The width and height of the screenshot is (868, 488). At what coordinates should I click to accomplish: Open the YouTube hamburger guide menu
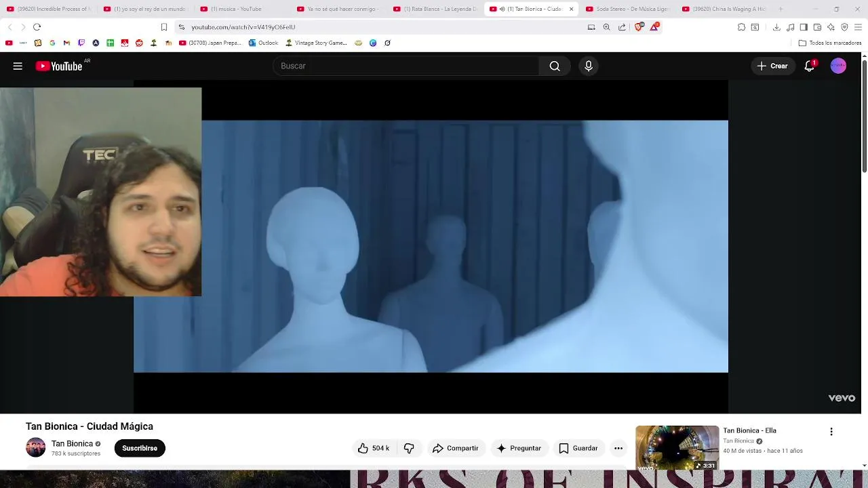(x=18, y=66)
